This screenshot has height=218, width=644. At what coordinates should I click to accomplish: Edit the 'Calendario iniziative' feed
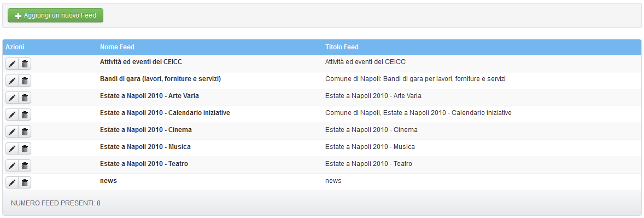[x=13, y=114]
